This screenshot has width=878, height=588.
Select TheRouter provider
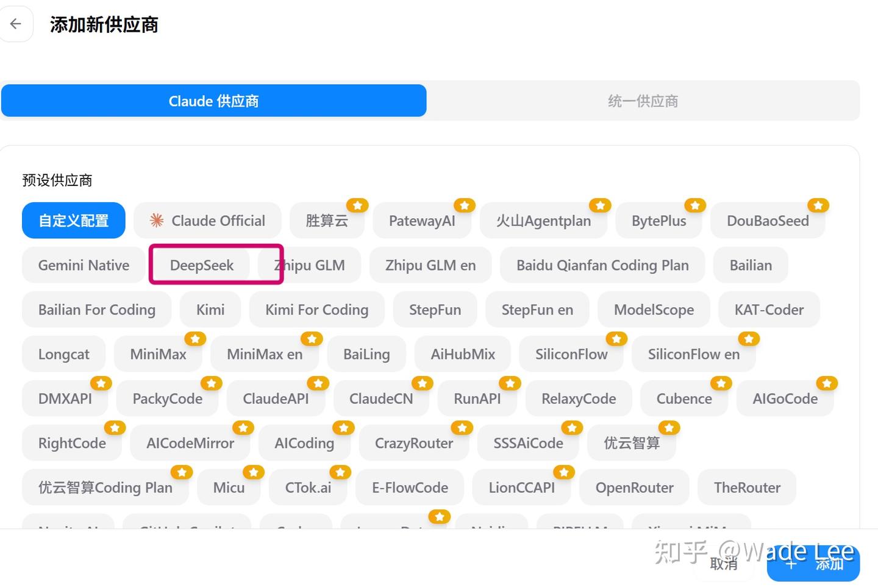click(x=747, y=487)
